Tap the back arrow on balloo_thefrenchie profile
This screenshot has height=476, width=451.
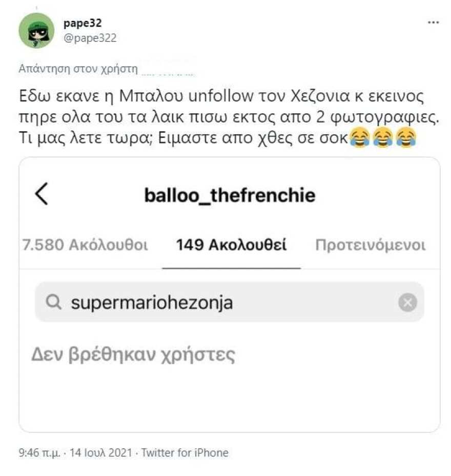[x=41, y=194]
